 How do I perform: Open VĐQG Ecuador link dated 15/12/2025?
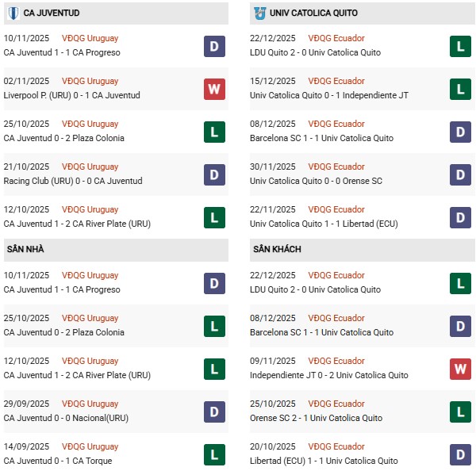[338, 81]
